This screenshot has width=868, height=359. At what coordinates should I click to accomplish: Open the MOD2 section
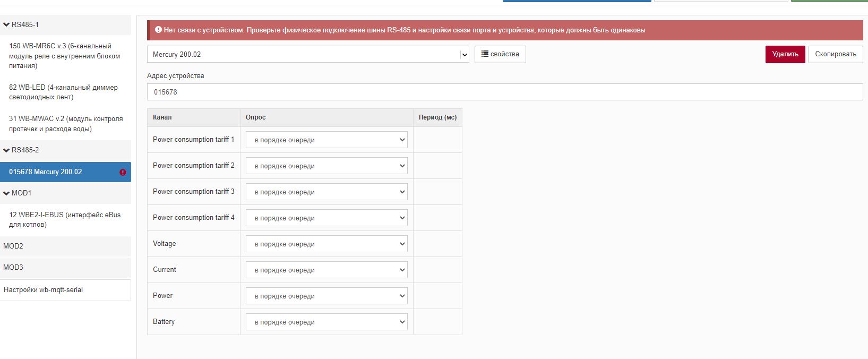(65, 246)
